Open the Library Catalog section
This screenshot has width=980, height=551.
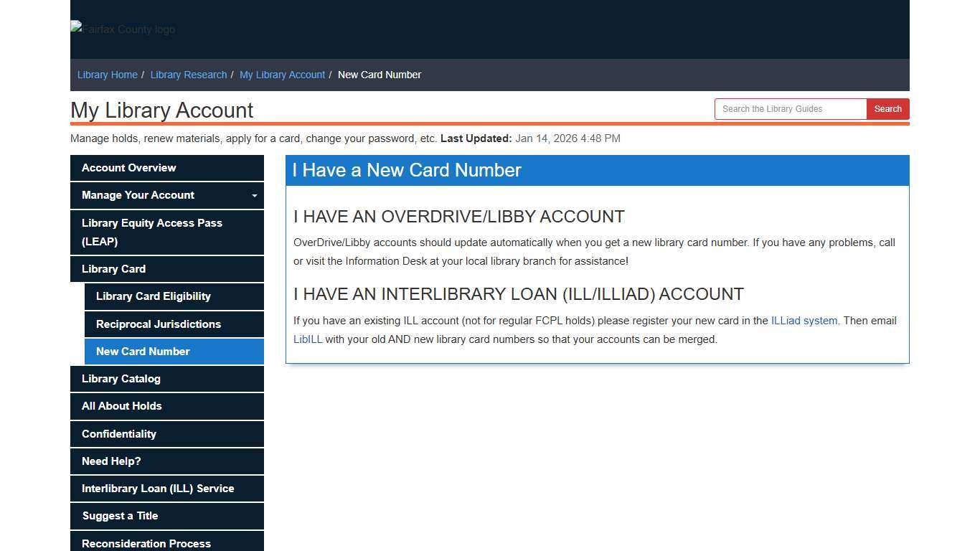coord(121,378)
